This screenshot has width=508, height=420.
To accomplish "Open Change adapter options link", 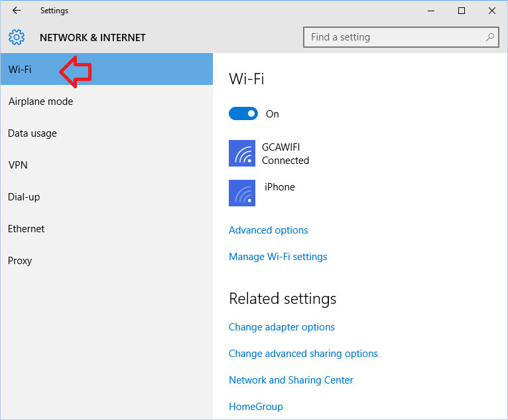I will [282, 327].
